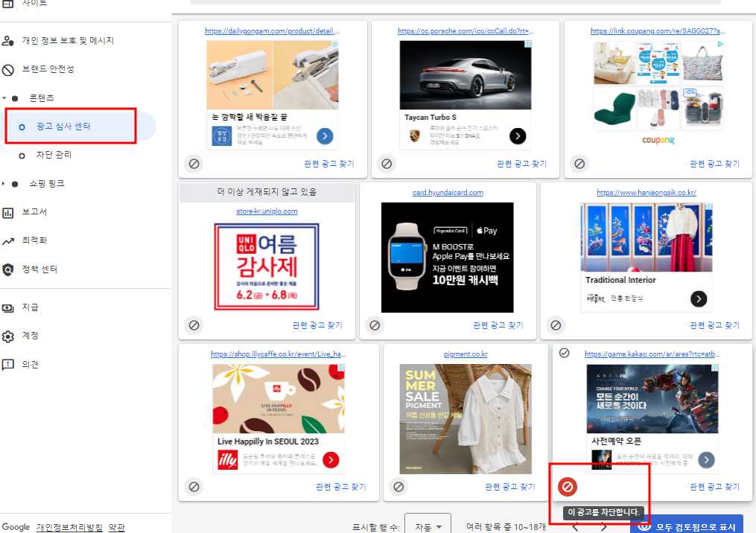
Task: Block the Hyundai Card Apple Pay ad
Action: 375,325
